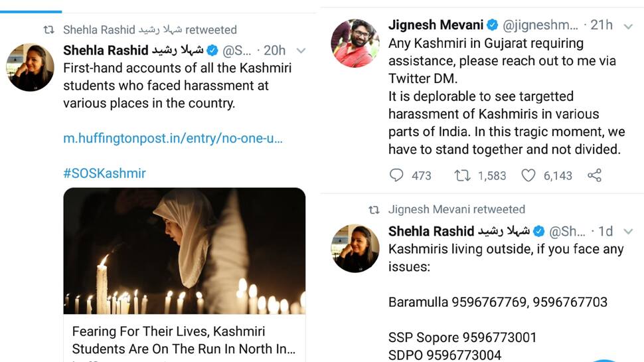The width and height of the screenshot is (644, 362).
Task: Select the active blue-underlined tab at top
Action: 31,6
